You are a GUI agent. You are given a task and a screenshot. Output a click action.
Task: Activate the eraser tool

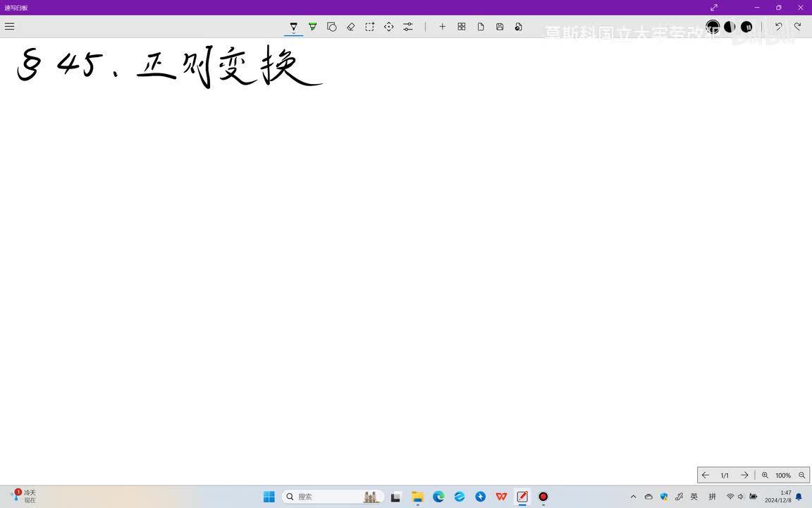pyautogui.click(x=350, y=26)
